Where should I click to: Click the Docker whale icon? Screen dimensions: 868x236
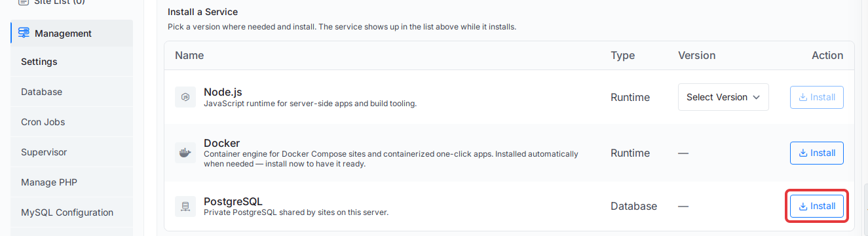185,153
